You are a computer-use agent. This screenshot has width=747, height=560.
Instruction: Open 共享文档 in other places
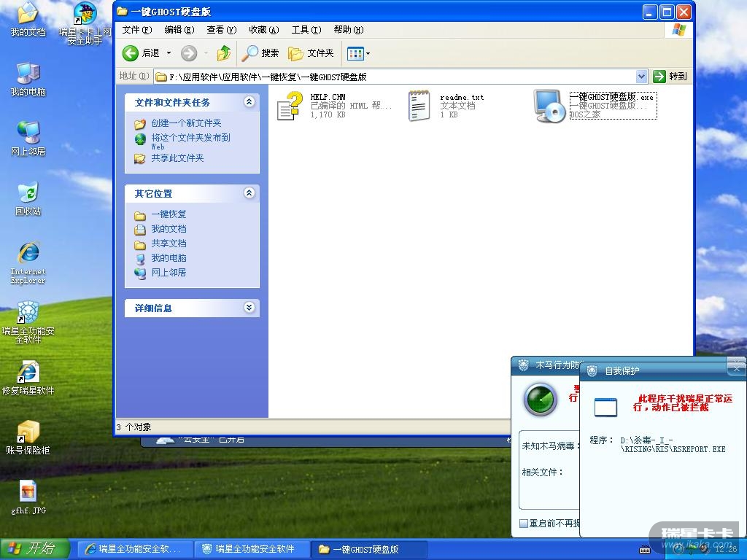point(169,244)
